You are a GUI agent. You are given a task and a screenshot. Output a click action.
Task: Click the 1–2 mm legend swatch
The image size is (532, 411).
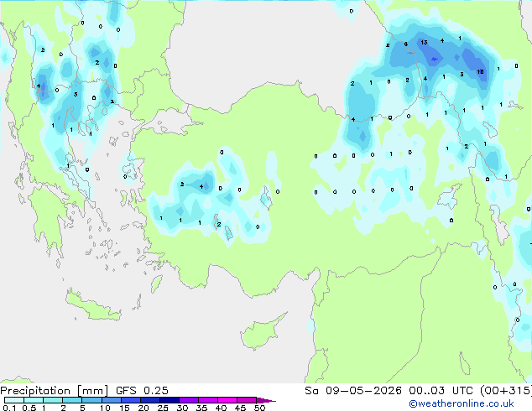pos(53,400)
